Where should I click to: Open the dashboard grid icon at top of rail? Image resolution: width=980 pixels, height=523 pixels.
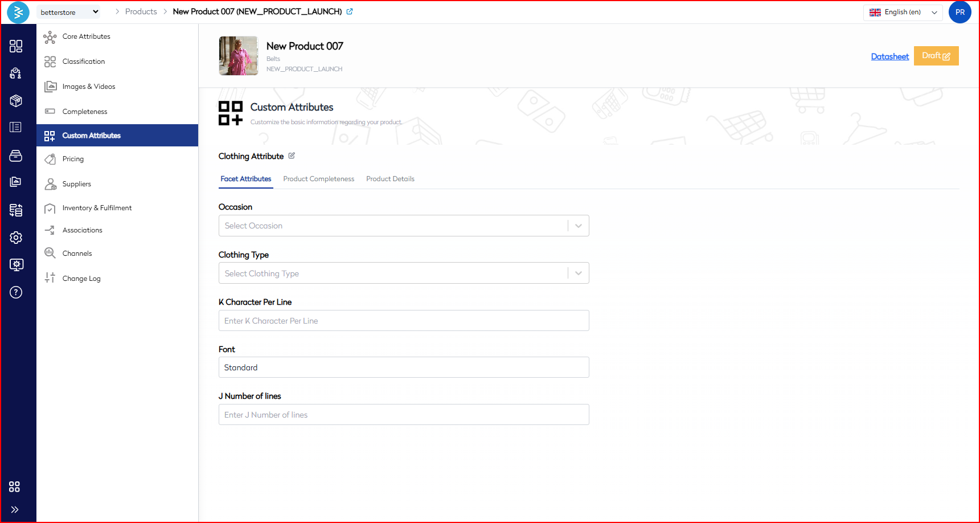click(16, 46)
